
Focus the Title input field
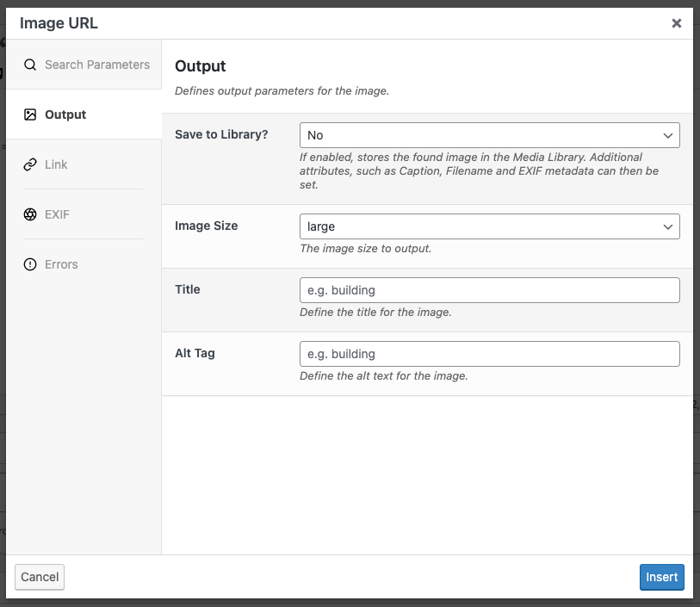[x=490, y=290]
